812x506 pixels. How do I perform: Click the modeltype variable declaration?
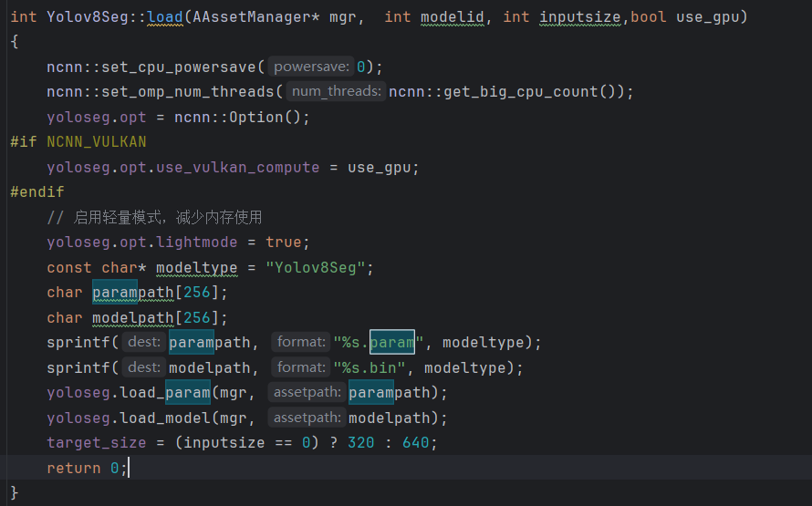[x=197, y=267]
